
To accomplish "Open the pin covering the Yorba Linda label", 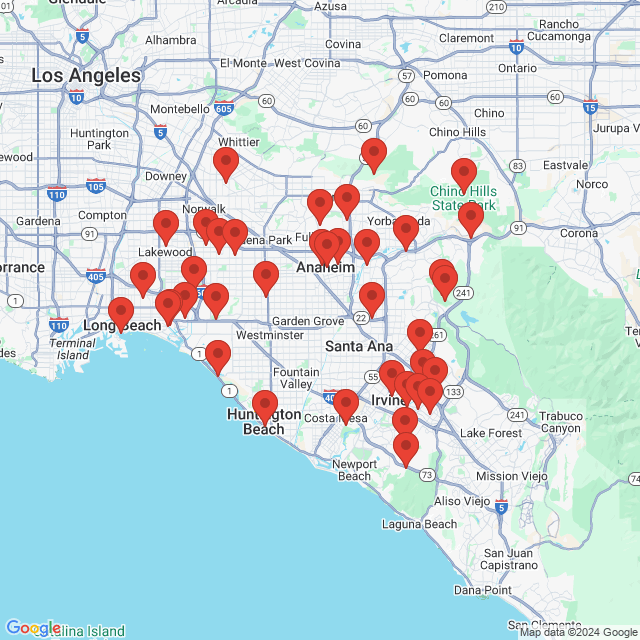I will point(406,233).
